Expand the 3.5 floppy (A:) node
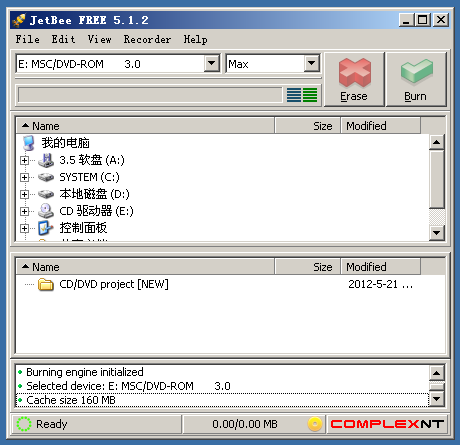The height and width of the screenshot is (445, 460). click(24, 160)
